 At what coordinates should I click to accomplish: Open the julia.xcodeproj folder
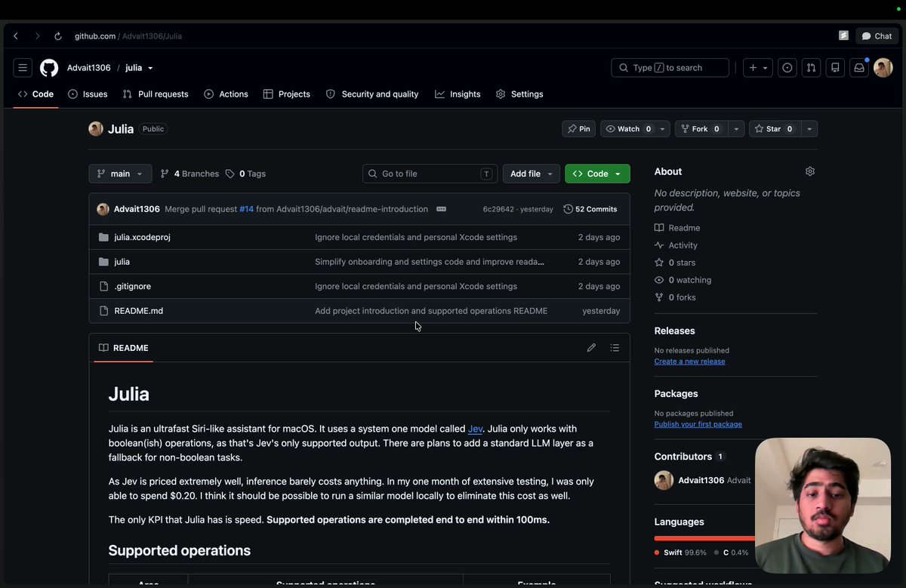click(142, 237)
